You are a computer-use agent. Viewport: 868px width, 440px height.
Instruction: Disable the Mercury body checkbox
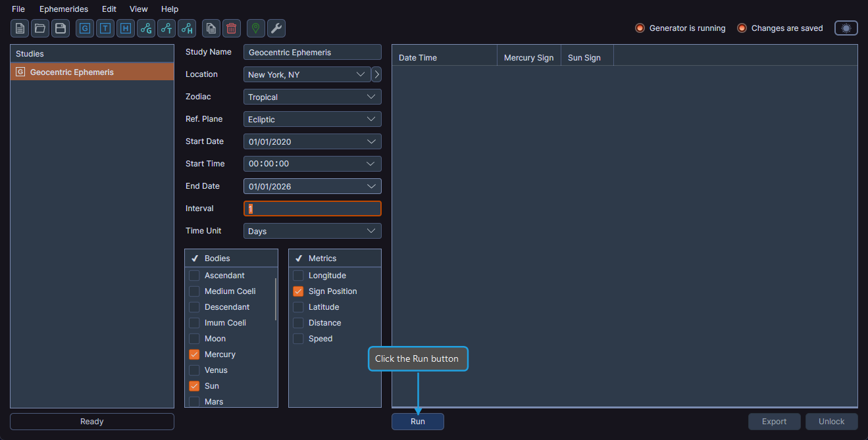click(x=194, y=354)
